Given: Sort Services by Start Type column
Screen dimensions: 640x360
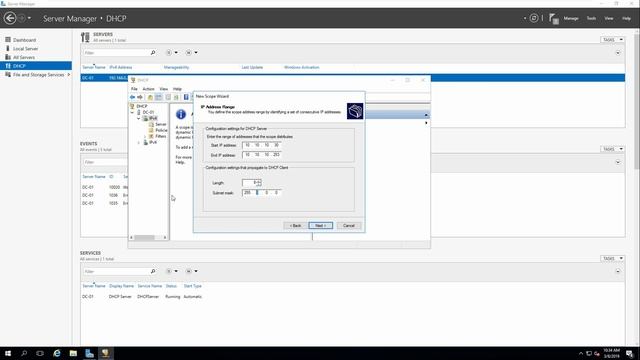Looking at the screenshot, I should pyautogui.click(x=193, y=286).
